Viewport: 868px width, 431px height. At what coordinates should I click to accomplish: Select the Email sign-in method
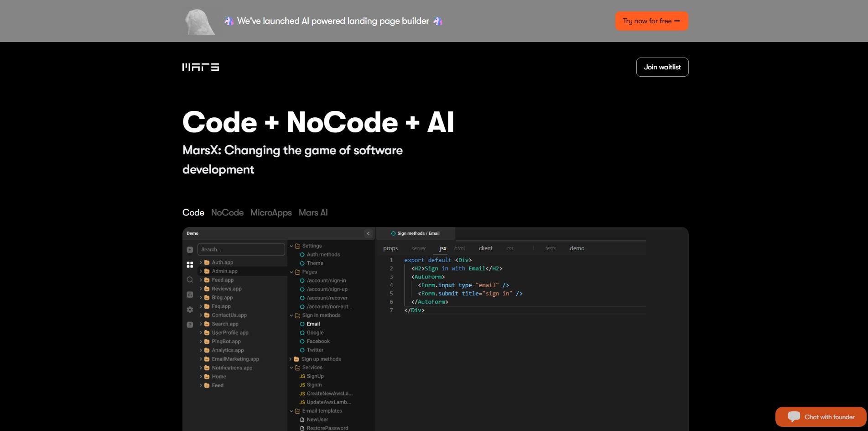313,324
